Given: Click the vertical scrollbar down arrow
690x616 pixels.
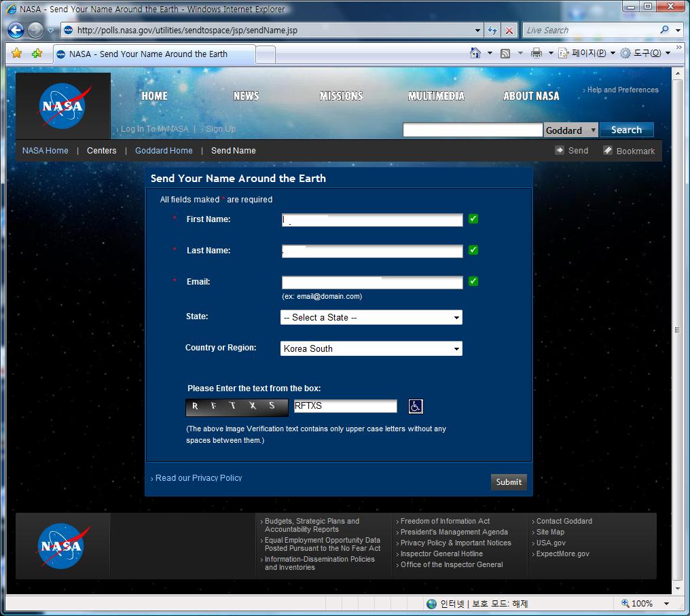Looking at the screenshot, I should coord(678,588).
